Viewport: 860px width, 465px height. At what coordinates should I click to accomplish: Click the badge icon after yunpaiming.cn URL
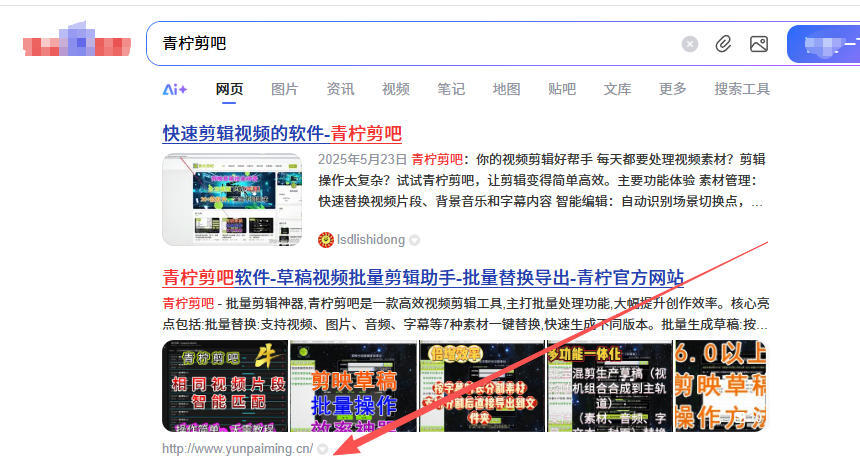[322, 449]
